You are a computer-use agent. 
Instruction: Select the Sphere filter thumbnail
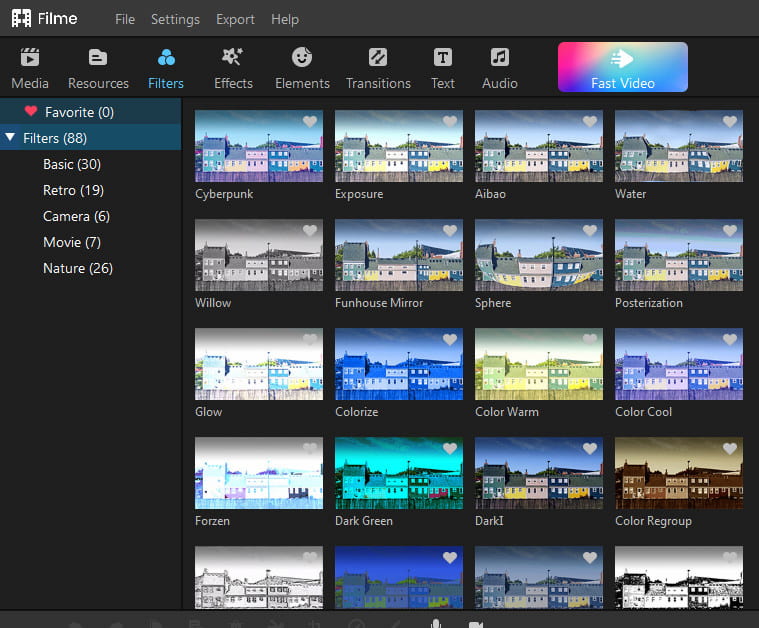[539, 255]
